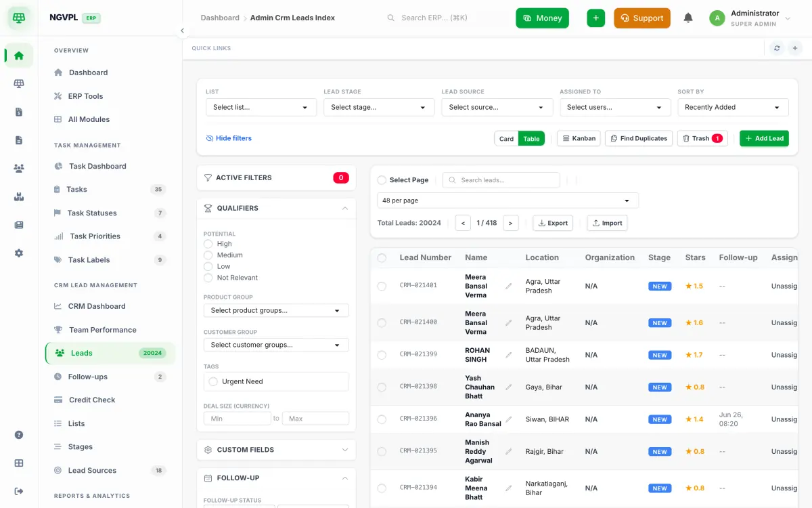Open the Trash button

click(x=702, y=138)
